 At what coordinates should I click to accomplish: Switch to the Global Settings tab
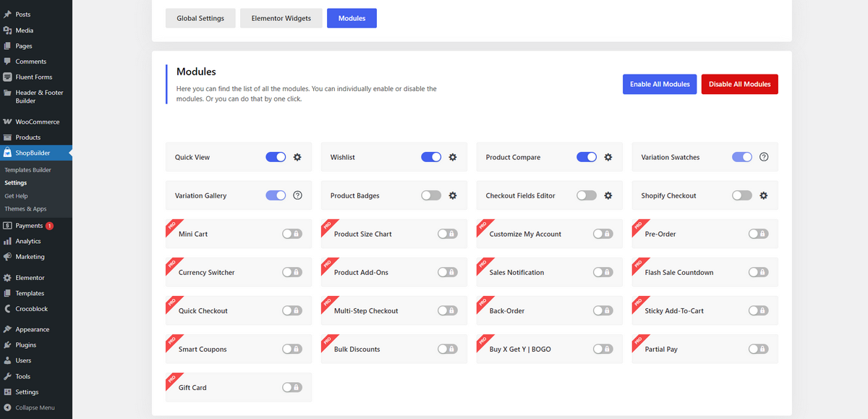(200, 18)
